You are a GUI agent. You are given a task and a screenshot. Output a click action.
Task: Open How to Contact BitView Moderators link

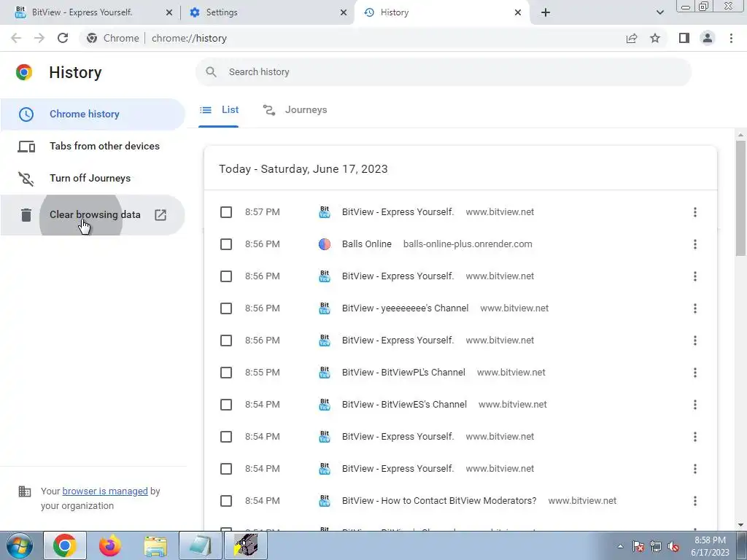[x=438, y=501]
